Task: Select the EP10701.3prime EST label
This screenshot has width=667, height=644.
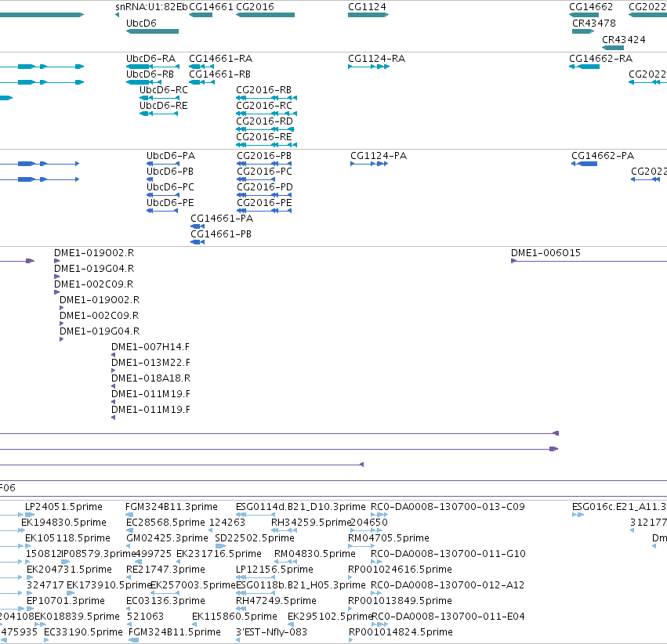Action: 66,602
